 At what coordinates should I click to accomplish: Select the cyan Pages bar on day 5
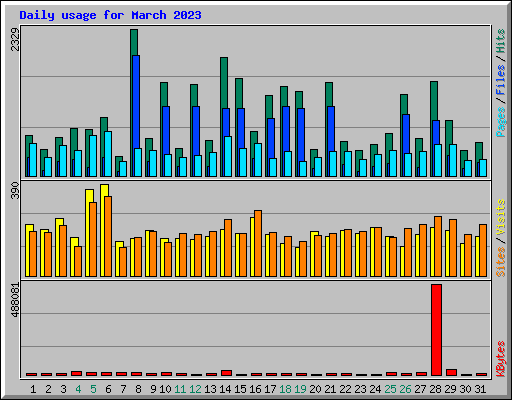[93, 156]
